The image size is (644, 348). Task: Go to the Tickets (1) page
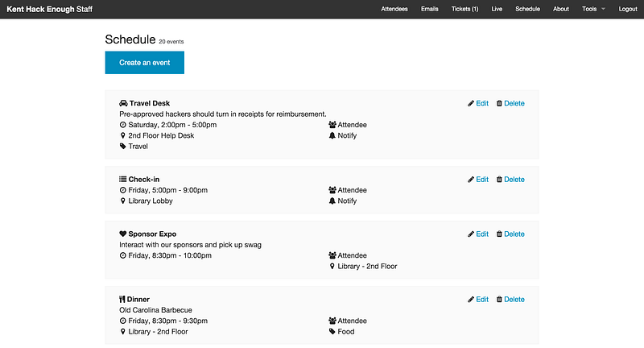[464, 9]
